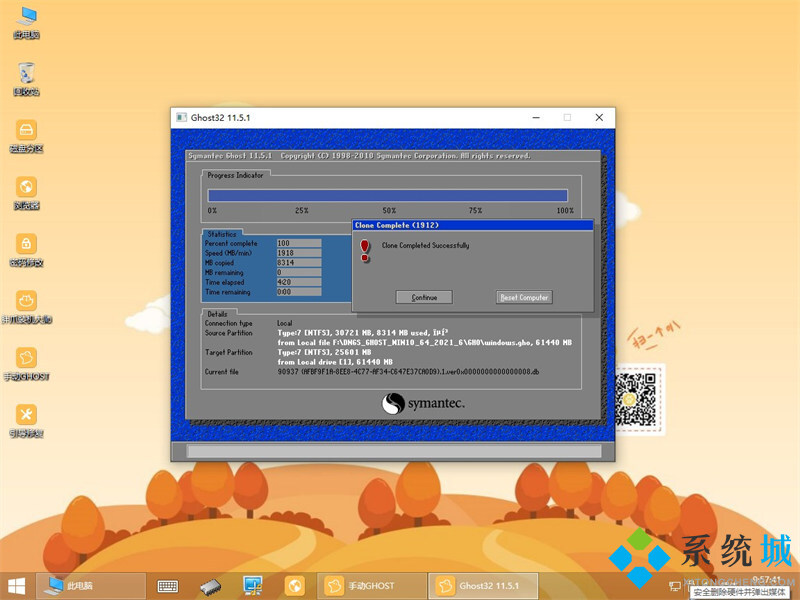
Task: Click the Symantec logo in Ghost window
Action: point(423,404)
